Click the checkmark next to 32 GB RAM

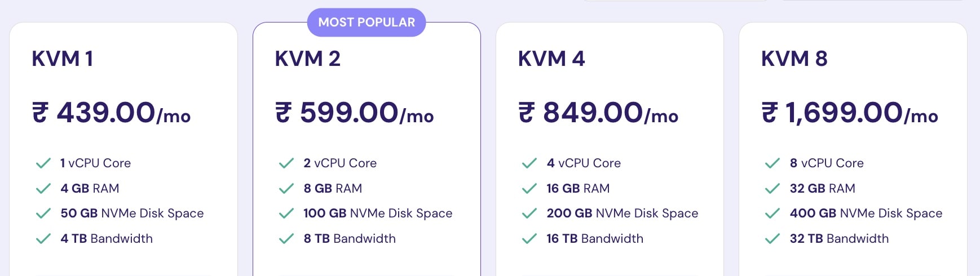point(772,189)
